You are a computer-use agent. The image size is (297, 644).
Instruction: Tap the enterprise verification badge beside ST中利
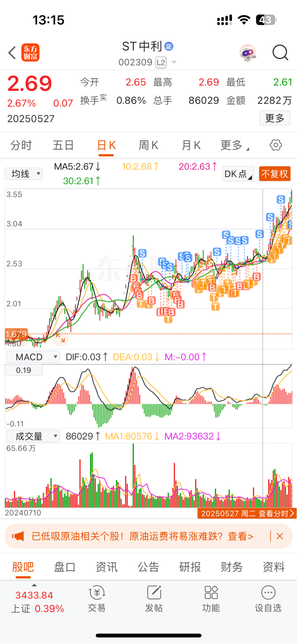pyautogui.click(x=169, y=46)
